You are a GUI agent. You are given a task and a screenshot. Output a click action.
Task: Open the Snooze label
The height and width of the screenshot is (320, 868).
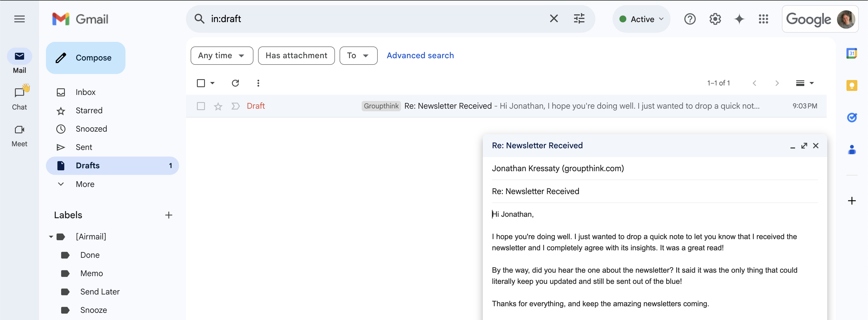pos(93,310)
